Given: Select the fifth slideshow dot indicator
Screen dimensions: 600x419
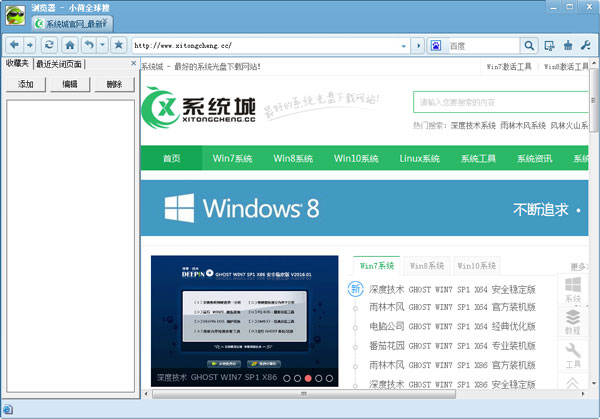Looking at the screenshot, I should pyautogui.click(x=329, y=378).
